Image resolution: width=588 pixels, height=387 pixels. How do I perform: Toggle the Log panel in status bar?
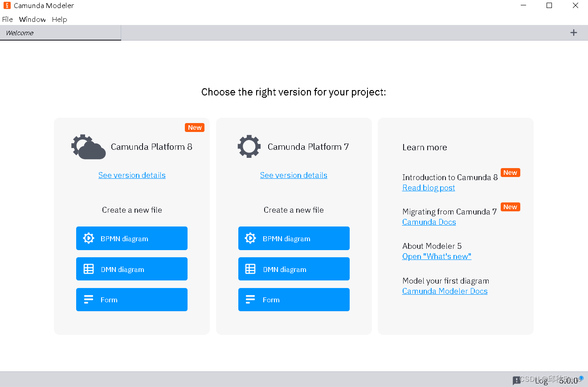(x=541, y=380)
